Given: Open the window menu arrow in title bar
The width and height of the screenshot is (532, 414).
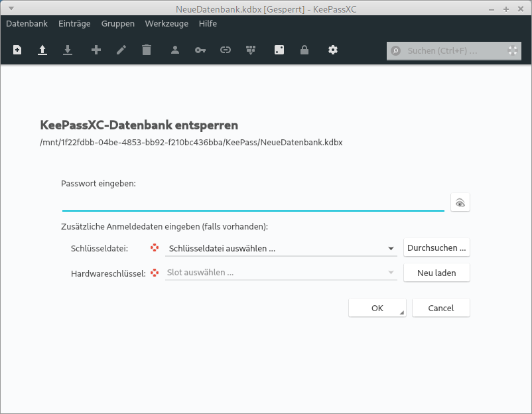Looking at the screenshot, I should (x=9, y=9).
